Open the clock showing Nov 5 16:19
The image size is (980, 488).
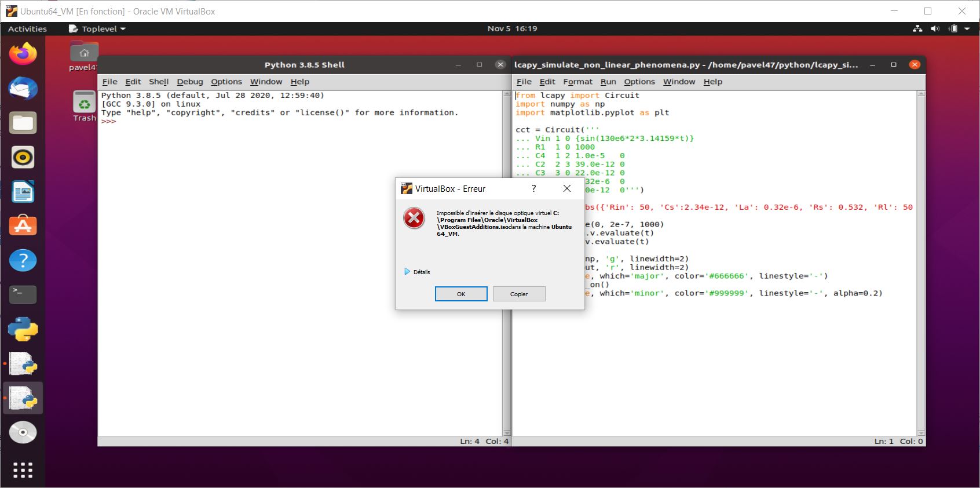pyautogui.click(x=512, y=28)
